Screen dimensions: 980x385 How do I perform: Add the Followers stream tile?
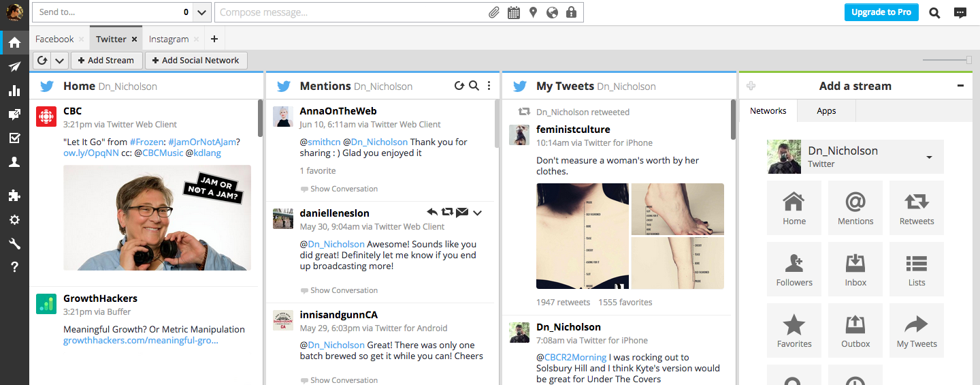(x=794, y=268)
